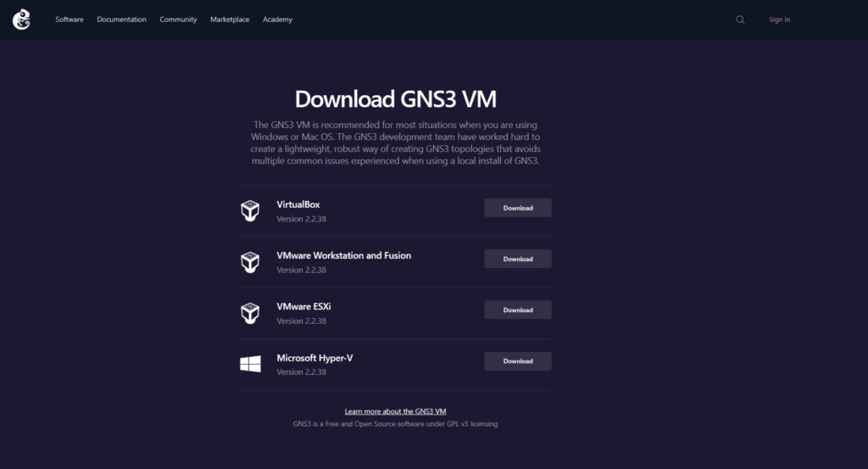Click Version 2.2.38 under VirtualBox

(x=302, y=219)
